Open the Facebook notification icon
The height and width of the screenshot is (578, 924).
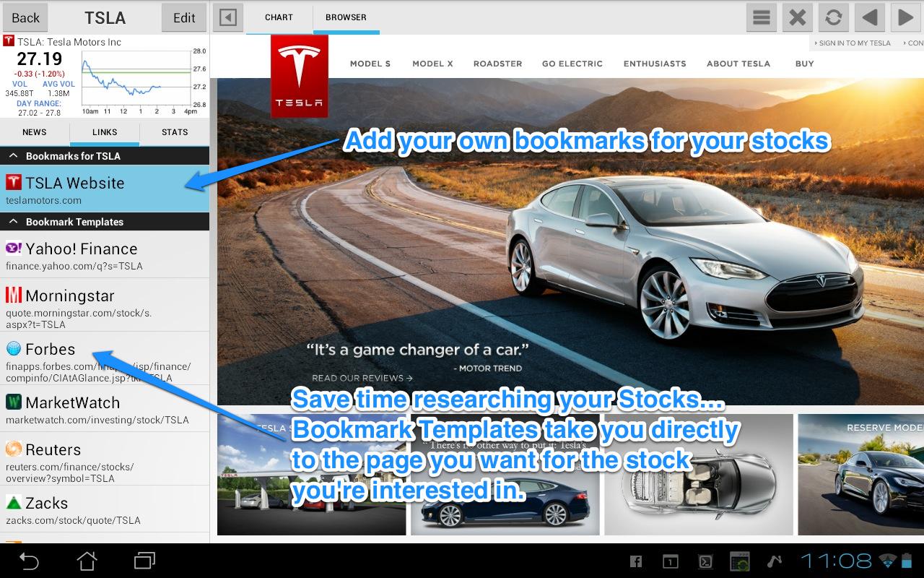click(636, 561)
